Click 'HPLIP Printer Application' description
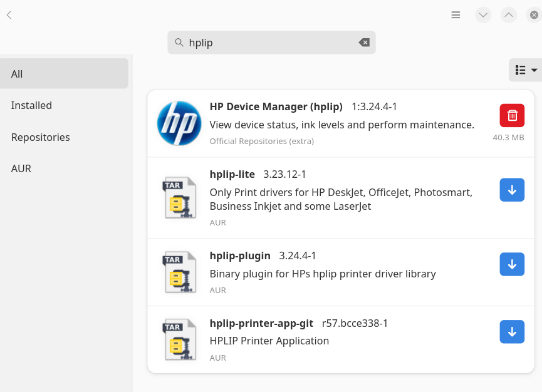The image size is (542, 392). (269, 341)
